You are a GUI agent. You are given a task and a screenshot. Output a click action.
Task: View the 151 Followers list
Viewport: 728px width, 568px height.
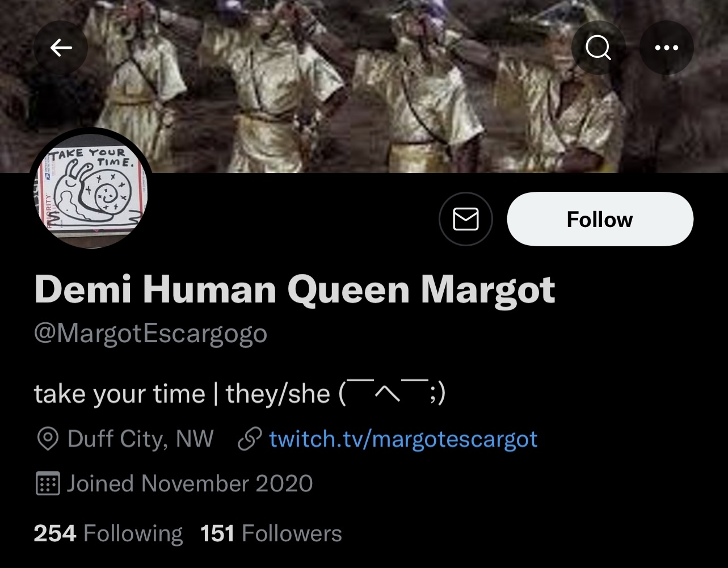[x=271, y=533]
